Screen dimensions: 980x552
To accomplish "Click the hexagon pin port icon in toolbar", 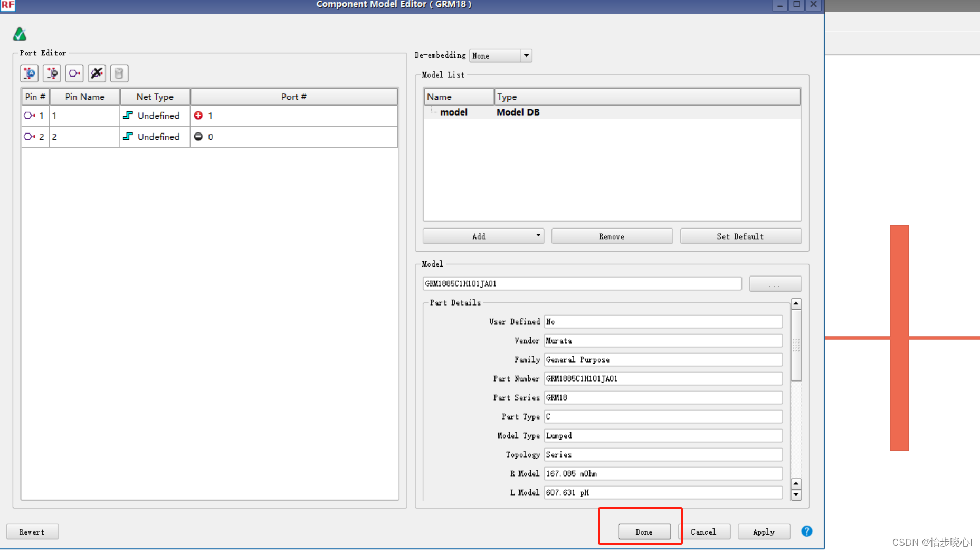I will pyautogui.click(x=74, y=73).
